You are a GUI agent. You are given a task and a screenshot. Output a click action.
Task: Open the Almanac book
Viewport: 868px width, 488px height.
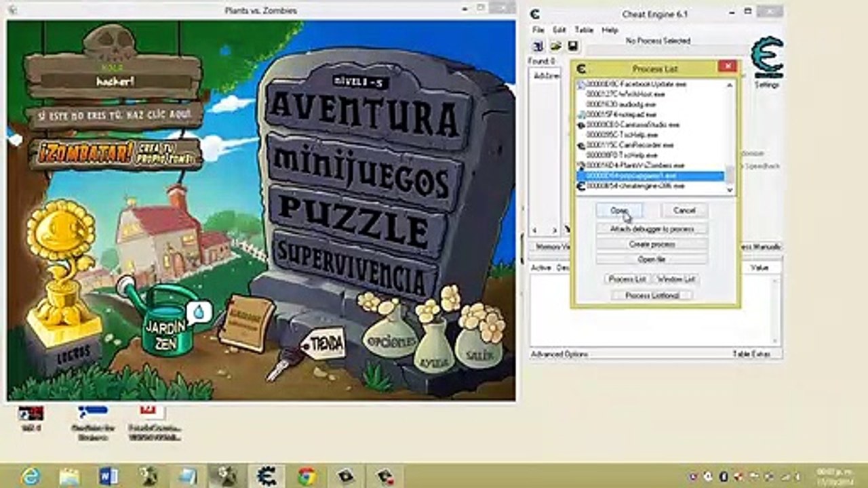pyautogui.click(x=246, y=323)
